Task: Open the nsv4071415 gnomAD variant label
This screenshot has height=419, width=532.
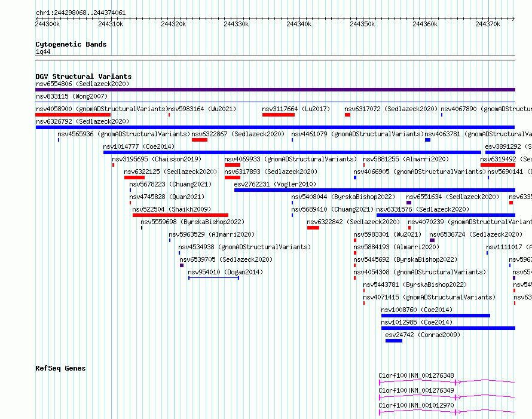Action: 429,297
